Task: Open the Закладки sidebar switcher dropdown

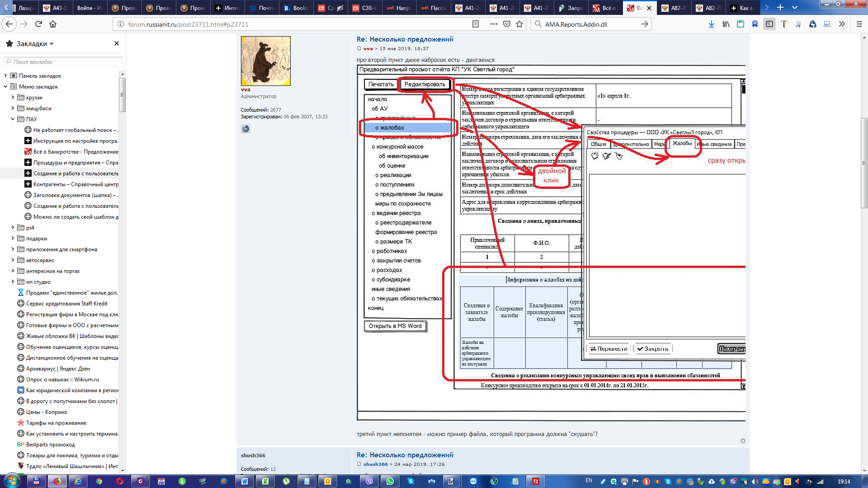Action: [35, 44]
